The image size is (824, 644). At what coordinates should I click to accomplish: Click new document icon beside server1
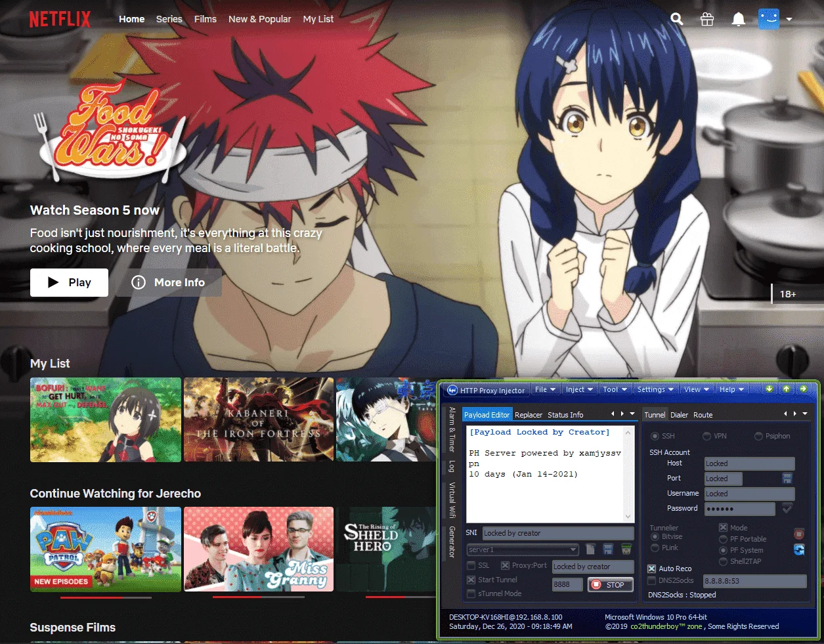click(x=590, y=549)
